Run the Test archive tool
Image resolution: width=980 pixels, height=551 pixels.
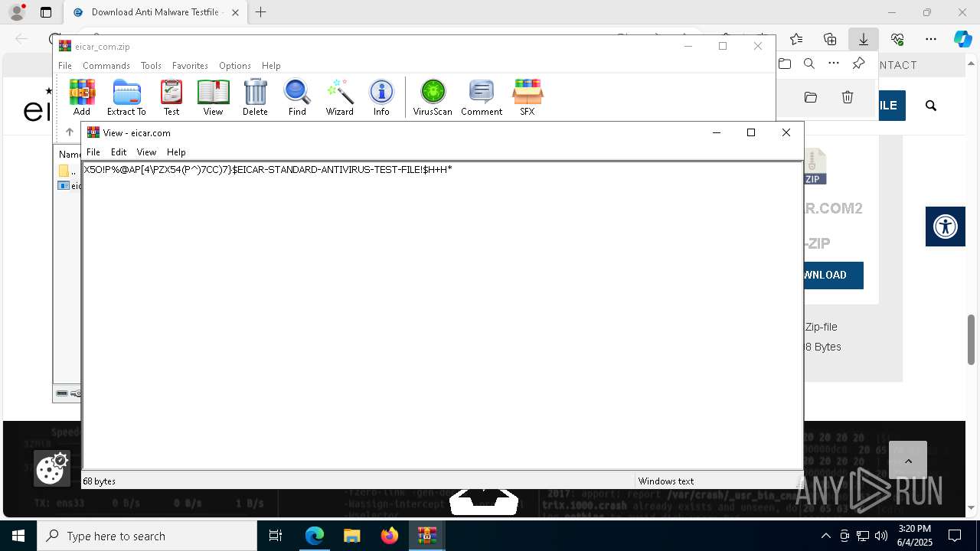[171, 97]
